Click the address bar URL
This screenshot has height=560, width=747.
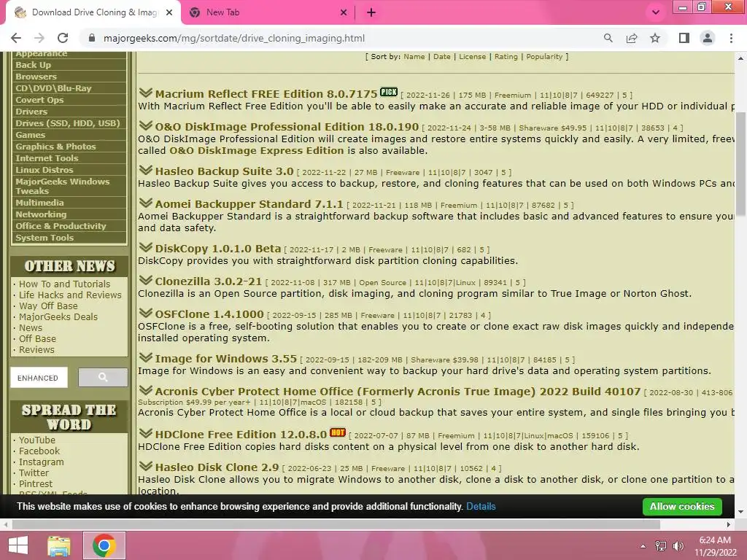[x=234, y=38]
